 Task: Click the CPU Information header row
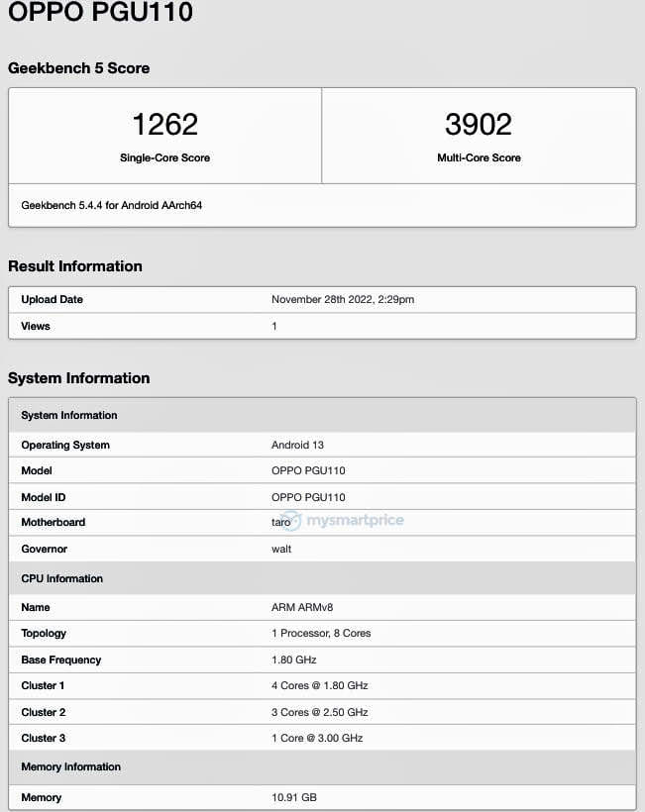tap(322, 578)
